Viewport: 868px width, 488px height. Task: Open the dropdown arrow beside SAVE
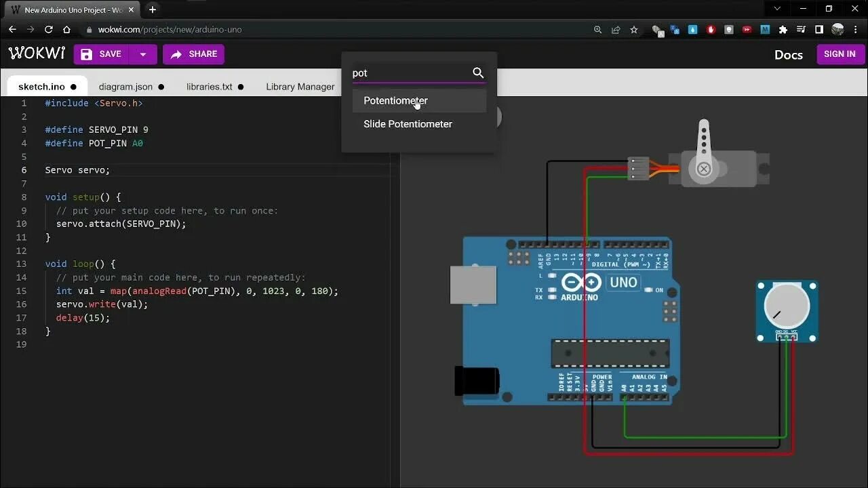point(143,54)
